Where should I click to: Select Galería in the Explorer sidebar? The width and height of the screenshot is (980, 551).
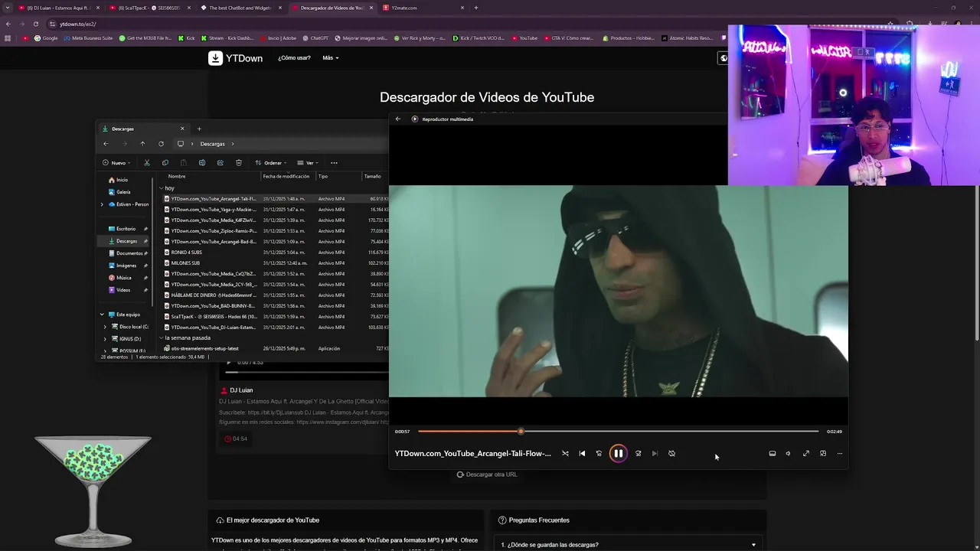pyautogui.click(x=119, y=192)
